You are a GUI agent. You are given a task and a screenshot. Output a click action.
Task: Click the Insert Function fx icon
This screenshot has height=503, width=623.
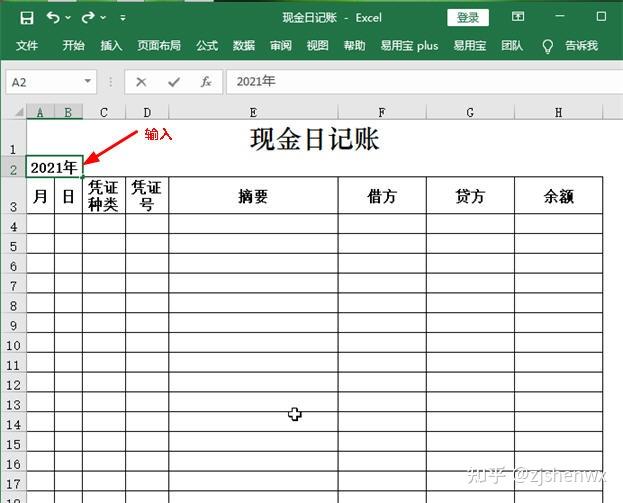[x=206, y=81]
